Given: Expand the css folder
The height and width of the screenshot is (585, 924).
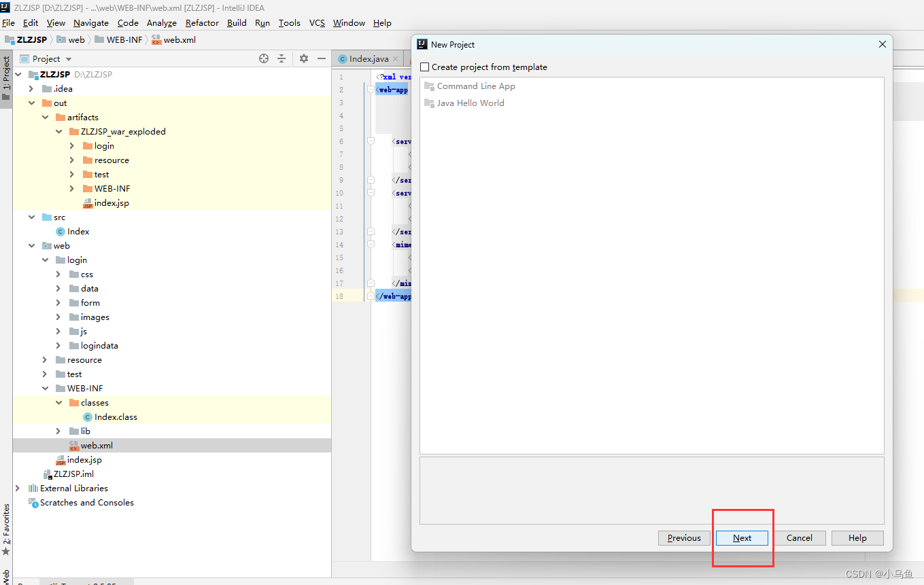Looking at the screenshot, I should 58,274.
